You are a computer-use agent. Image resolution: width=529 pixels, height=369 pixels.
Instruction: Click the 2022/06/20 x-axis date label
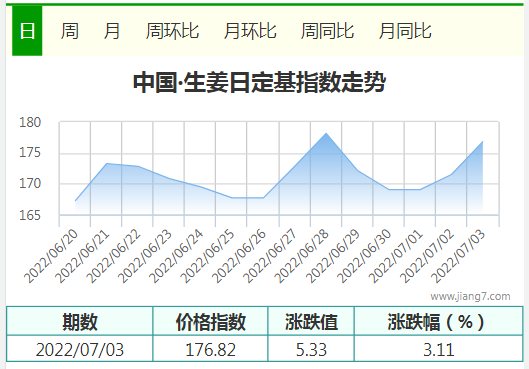(x=51, y=256)
